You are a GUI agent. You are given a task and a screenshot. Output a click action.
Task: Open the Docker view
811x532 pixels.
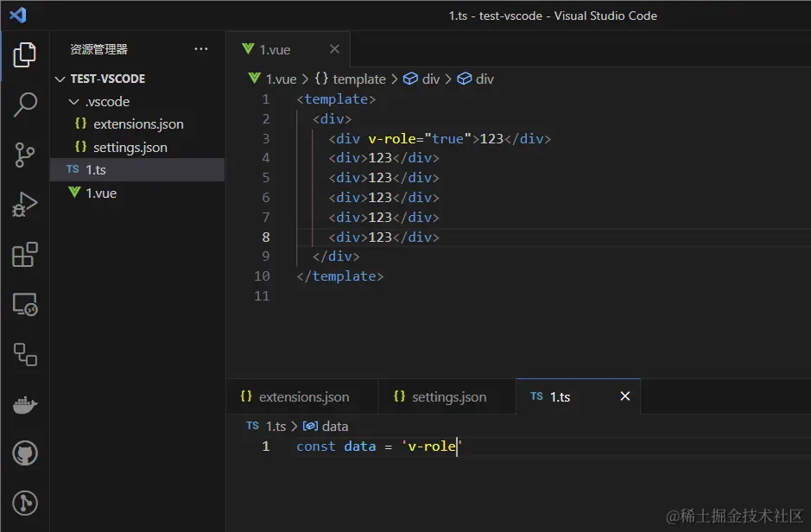25,404
